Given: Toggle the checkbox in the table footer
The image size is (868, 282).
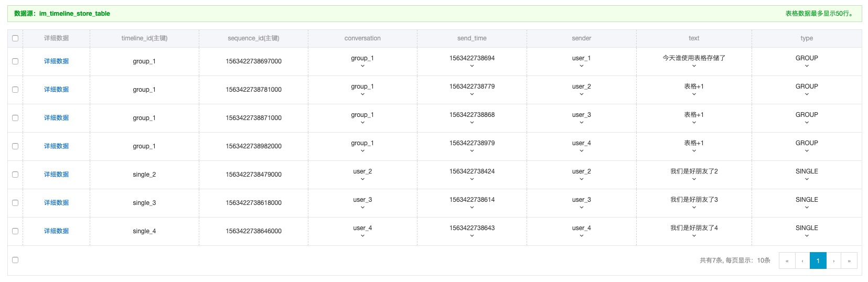Looking at the screenshot, I should (x=15, y=260).
